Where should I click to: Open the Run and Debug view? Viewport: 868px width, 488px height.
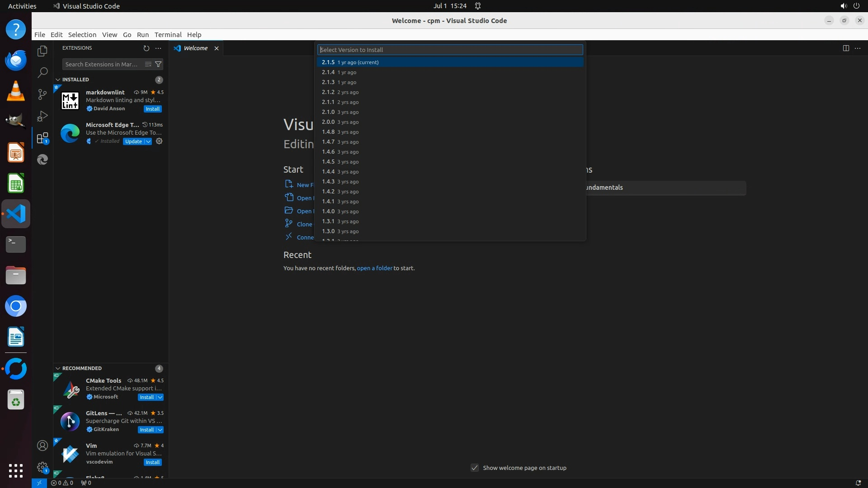point(42,116)
